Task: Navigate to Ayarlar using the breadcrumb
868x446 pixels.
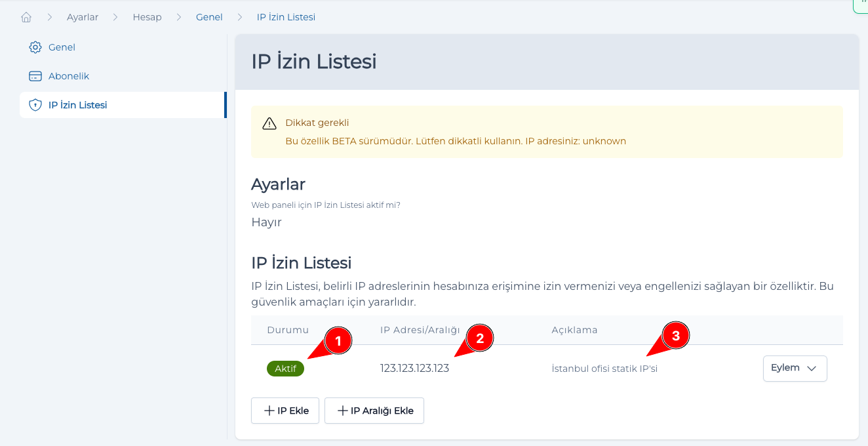Action: pos(83,16)
